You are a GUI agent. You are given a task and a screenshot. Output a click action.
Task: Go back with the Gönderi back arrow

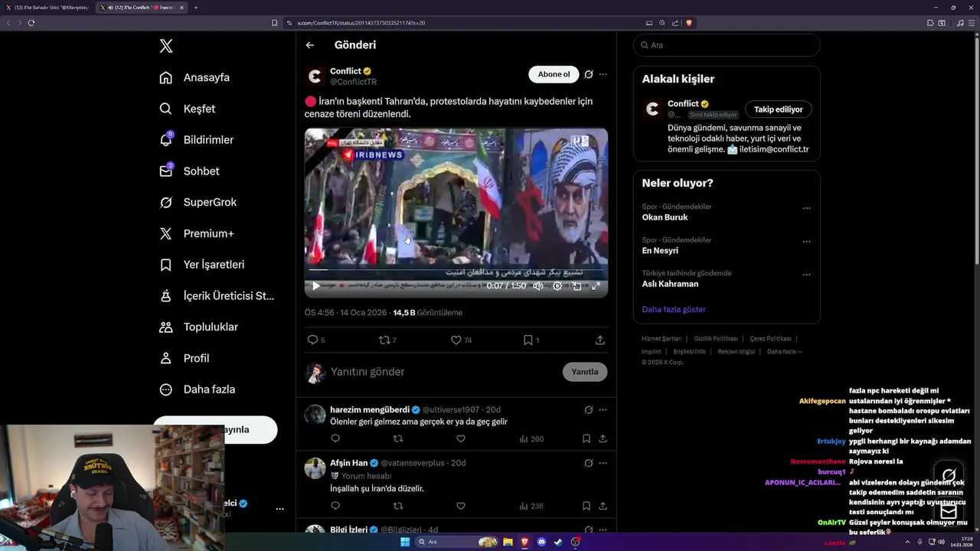310,45
